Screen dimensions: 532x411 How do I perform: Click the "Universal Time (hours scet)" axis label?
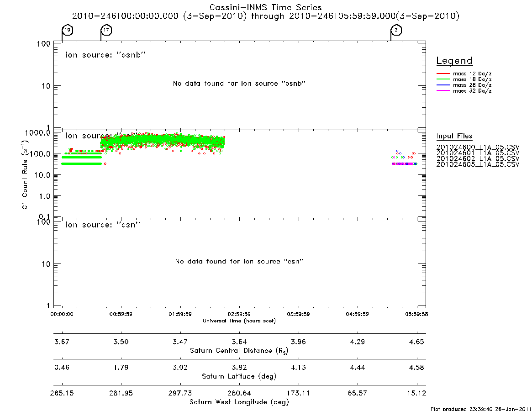pos(239,321)
